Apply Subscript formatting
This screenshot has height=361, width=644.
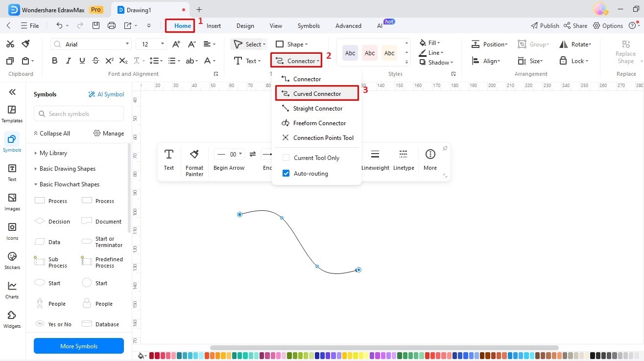pyautogui.click(x=123, y=61)
